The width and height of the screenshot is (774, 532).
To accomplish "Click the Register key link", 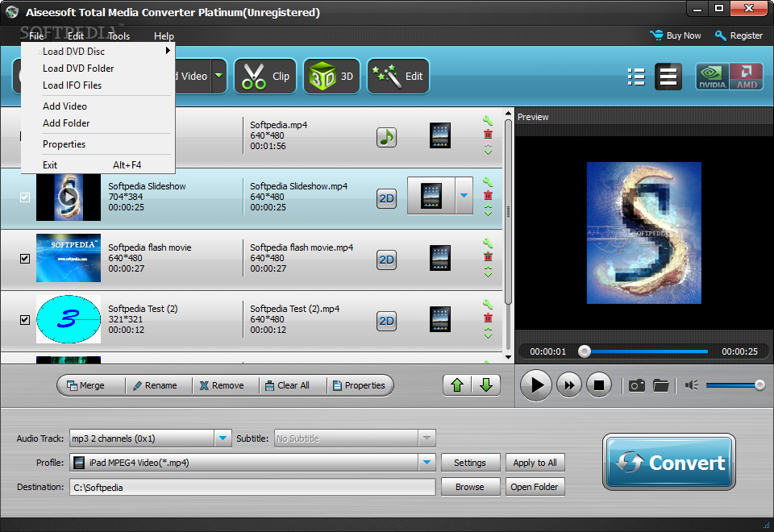I will pos(739,35).
